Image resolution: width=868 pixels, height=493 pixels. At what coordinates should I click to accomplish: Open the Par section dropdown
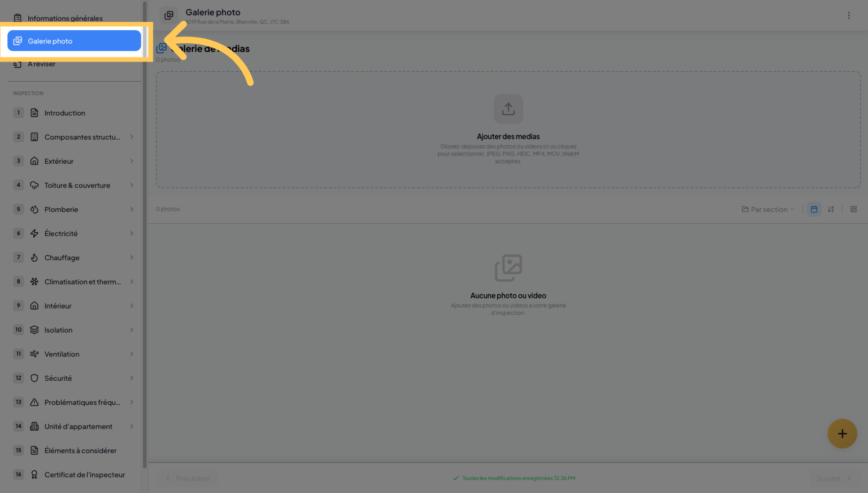(x=768, y=210)
